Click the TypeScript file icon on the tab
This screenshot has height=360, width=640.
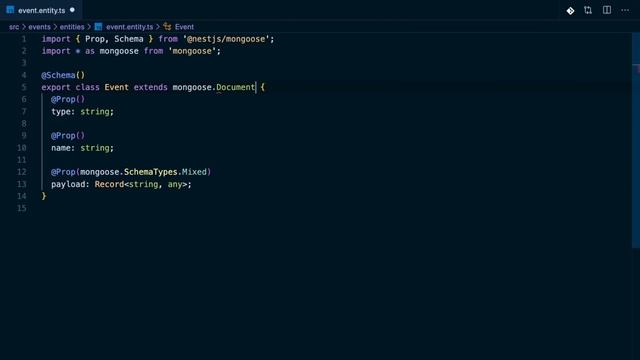[10, 10]
